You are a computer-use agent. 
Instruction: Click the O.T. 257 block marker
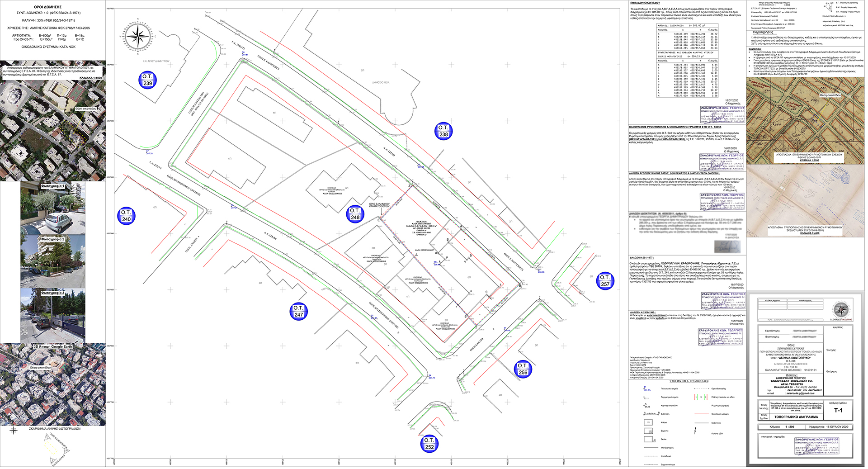pyautogui.click(x=605, y=281)
